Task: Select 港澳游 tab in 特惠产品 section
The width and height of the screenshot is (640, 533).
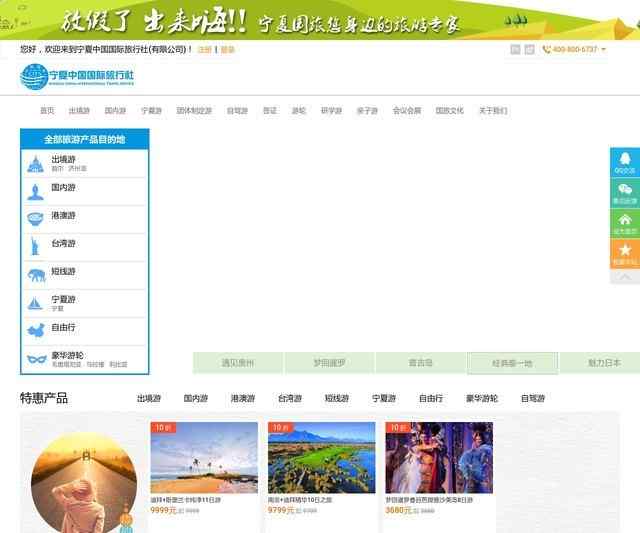Action: (x=243, y=398)
